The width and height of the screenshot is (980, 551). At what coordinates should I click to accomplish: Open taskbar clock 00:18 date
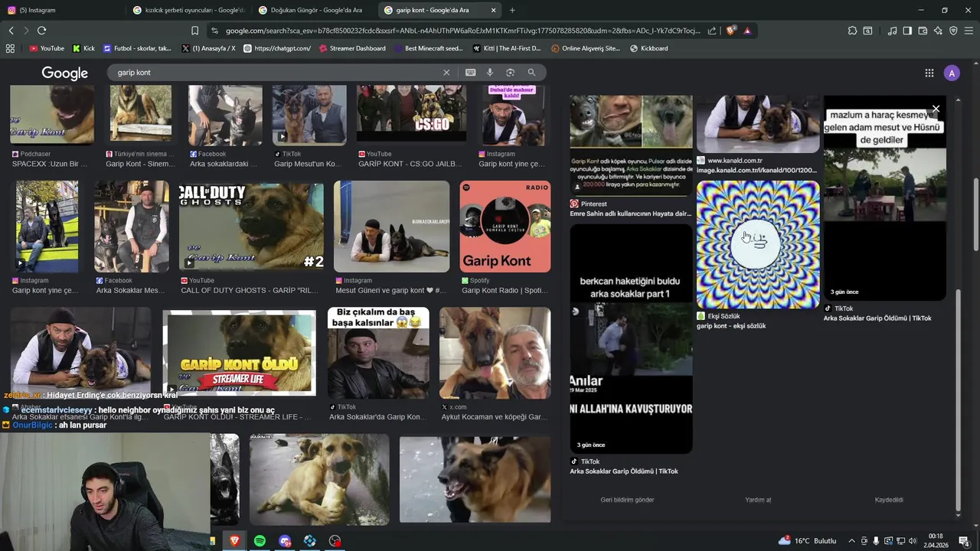(936, 541)
